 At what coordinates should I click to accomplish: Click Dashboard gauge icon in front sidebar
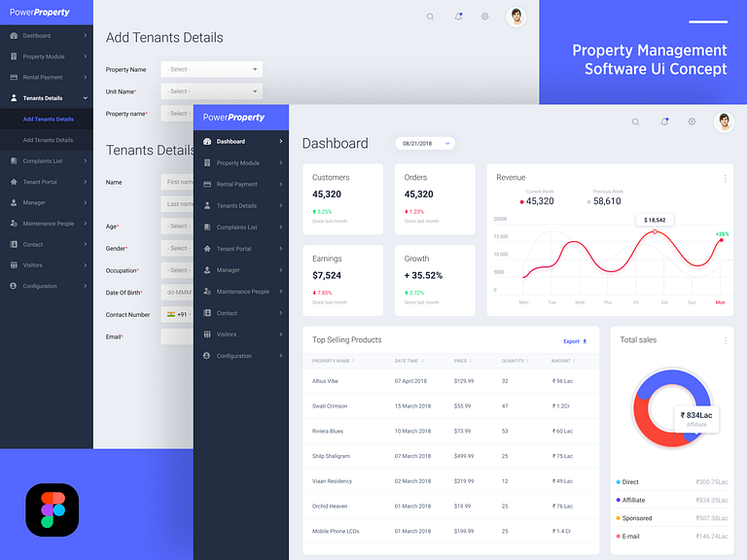coord(207,141)
